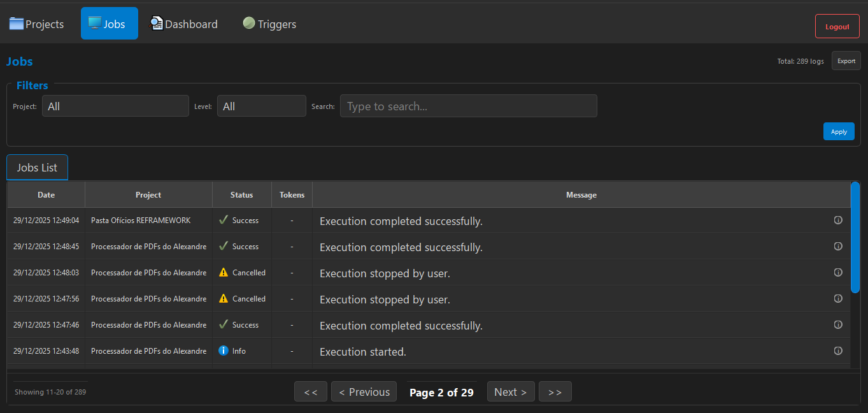The image size is (868, 413).
Task: Go to the Next page
Action: (510, 392)
